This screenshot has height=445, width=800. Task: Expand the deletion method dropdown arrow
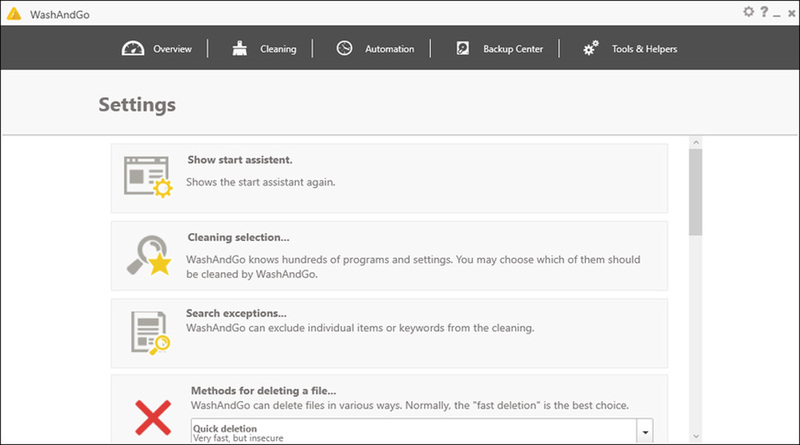pos(645,432)
